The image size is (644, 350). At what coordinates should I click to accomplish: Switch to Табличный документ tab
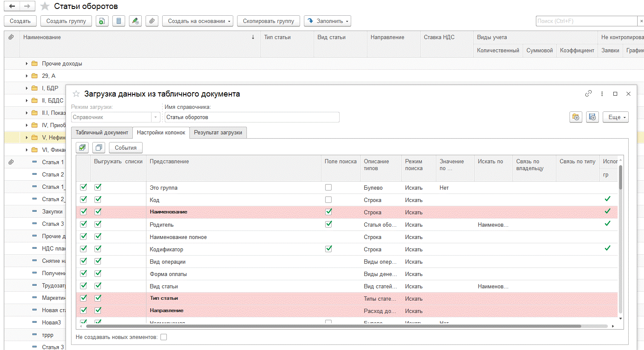coord(102,132)
